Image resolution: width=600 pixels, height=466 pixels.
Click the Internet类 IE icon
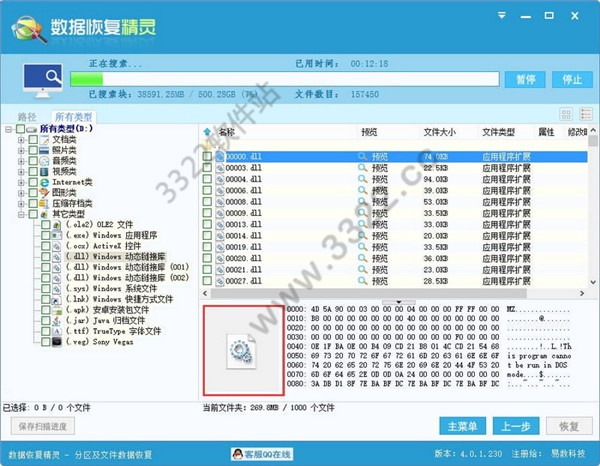[44, 182]
